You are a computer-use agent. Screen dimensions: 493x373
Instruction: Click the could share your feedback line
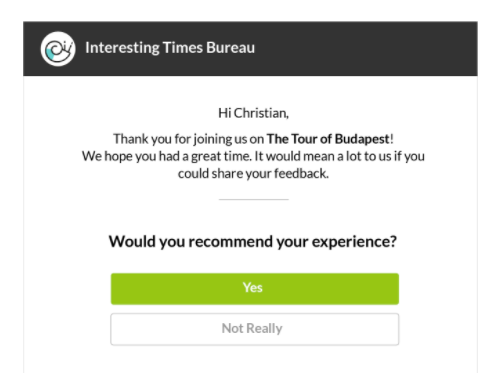click(253, 174)
